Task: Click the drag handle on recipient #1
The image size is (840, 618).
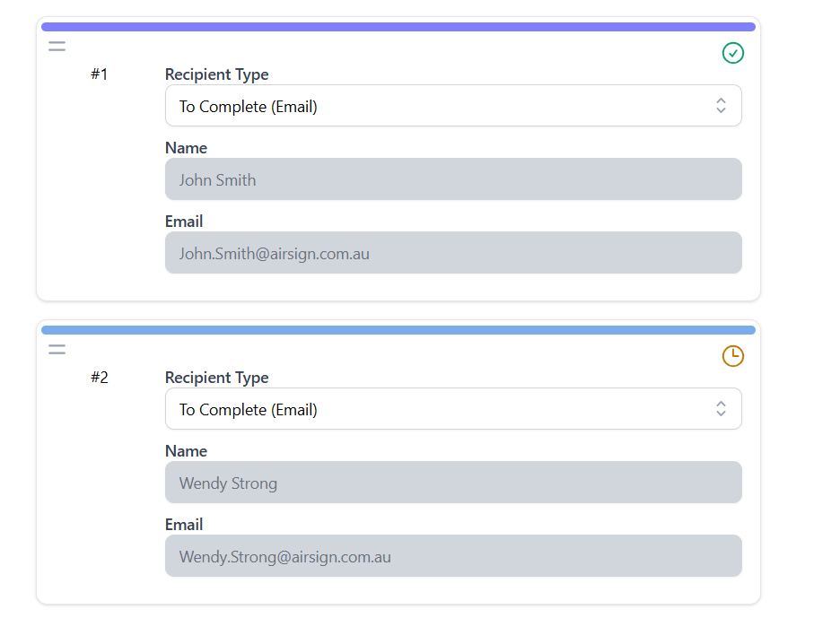Action: [x=57, y=46]
